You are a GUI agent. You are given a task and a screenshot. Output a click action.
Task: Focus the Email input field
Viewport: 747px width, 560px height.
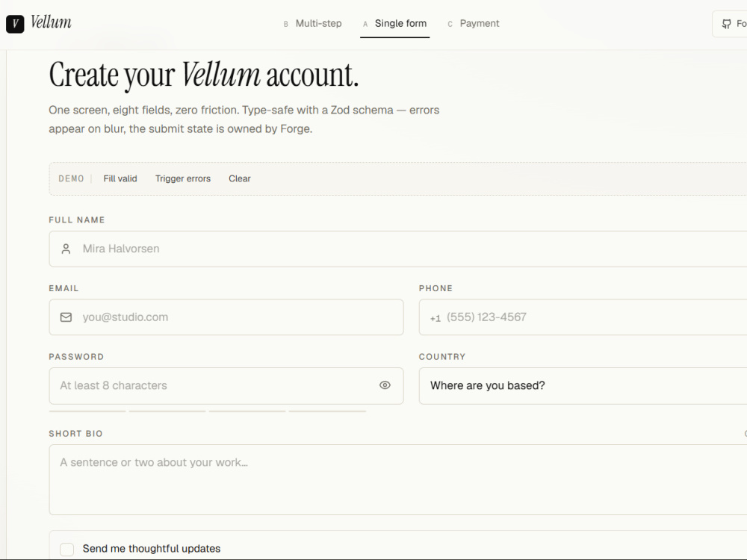click(x=226, y=317)
